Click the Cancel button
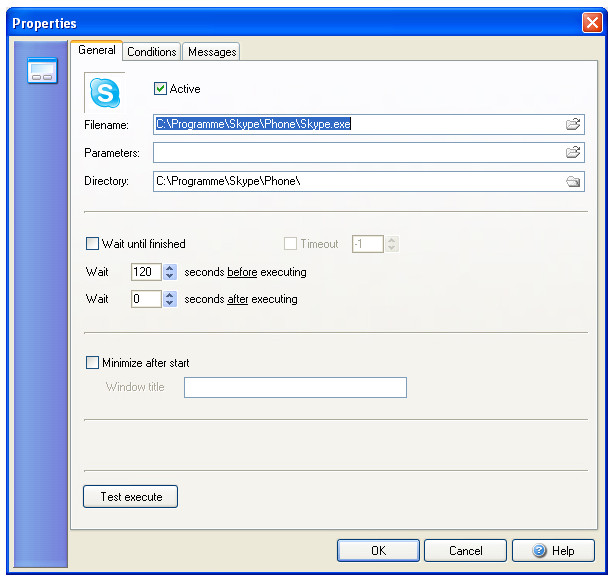 [x=465, y=551]
